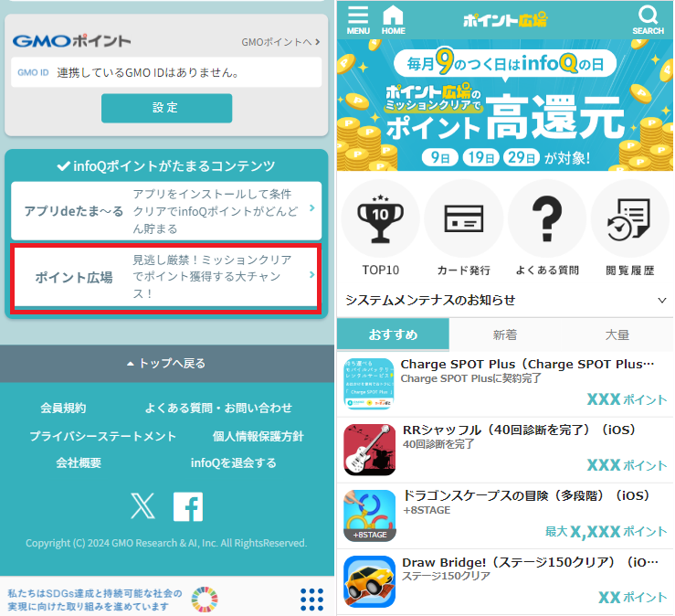Image resolution: width=675 pixels, height=616 pixels.
Task: Open TOP10 trophy icon
Action: [x=381, y=218]
